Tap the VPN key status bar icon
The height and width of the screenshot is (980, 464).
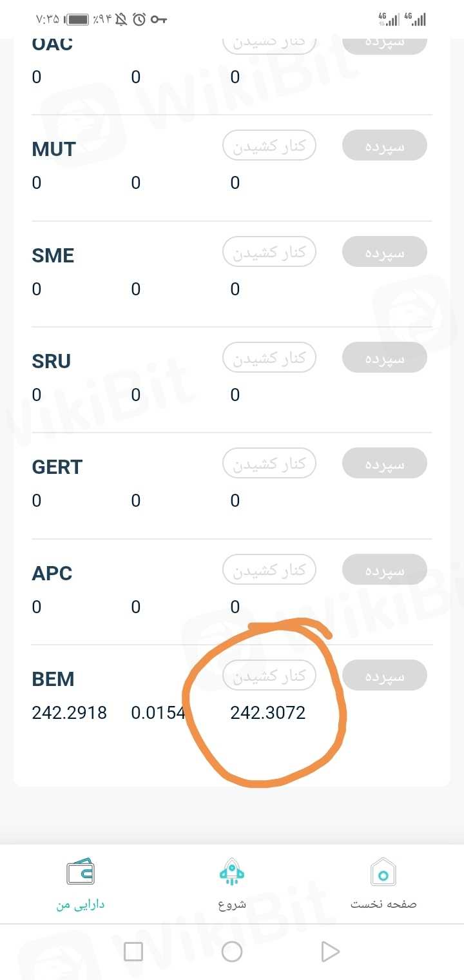click(x=159, y=19)
